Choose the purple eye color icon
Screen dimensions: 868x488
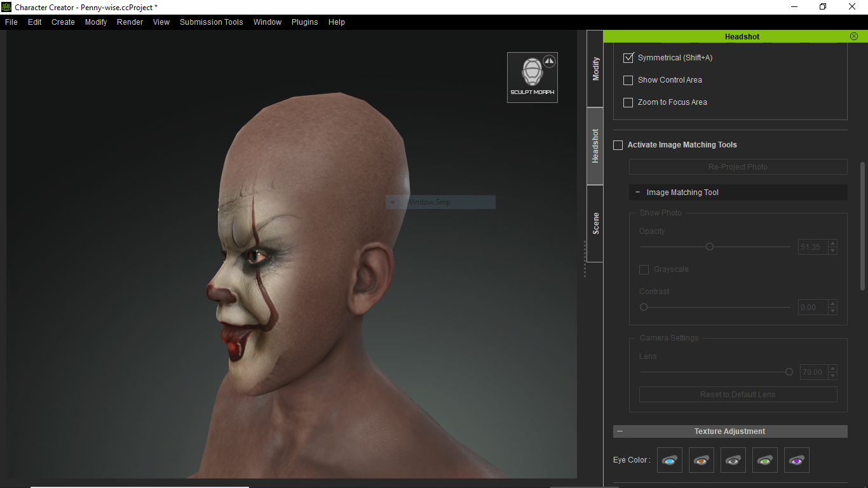(x=797, y=460)
